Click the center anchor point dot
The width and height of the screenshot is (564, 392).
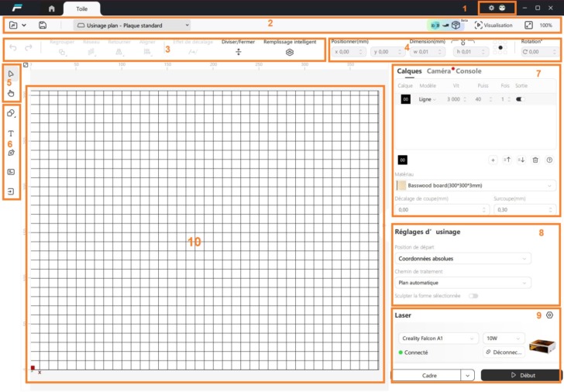pos(500,47)
